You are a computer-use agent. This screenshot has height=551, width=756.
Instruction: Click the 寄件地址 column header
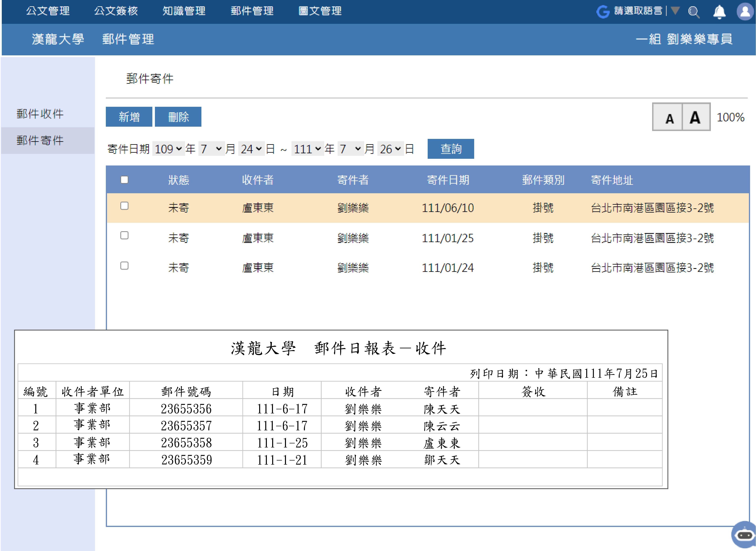pyautogui.click(x=612, y=180)
